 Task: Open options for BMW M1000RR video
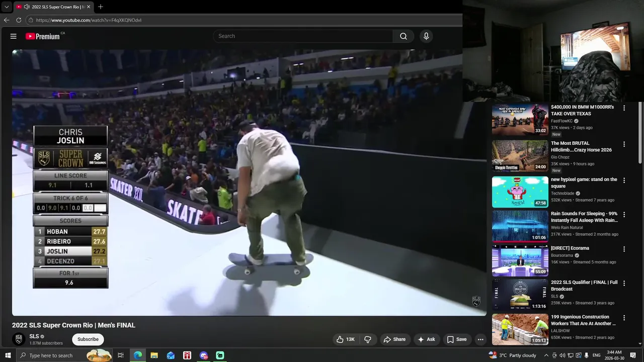624,108
